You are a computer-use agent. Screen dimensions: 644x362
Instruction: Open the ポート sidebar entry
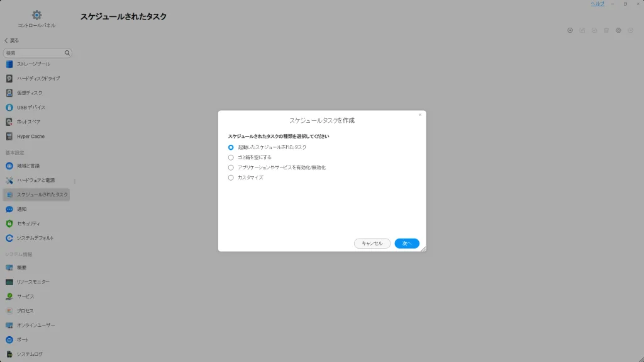pyautogui.click(x=36, y=340)
